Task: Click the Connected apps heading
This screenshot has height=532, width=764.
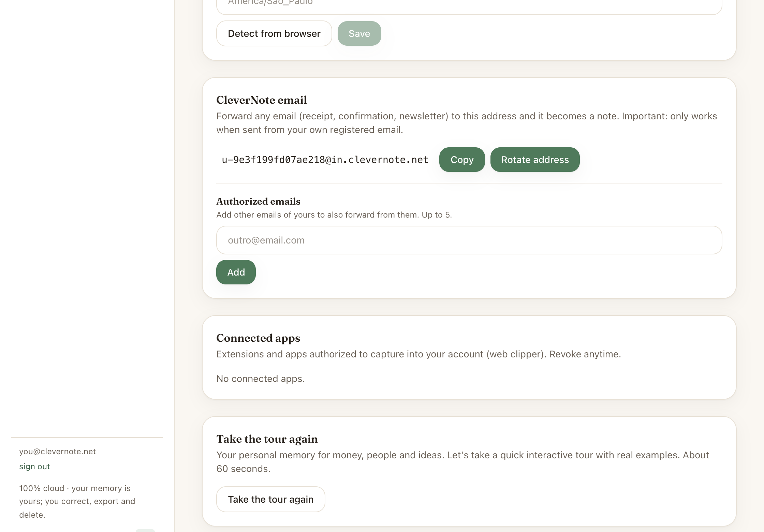Action: click(258, 338)
